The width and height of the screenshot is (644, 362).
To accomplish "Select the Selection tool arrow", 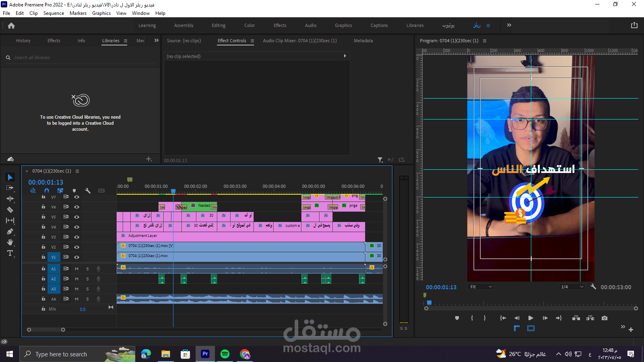I will pos(10,177).
